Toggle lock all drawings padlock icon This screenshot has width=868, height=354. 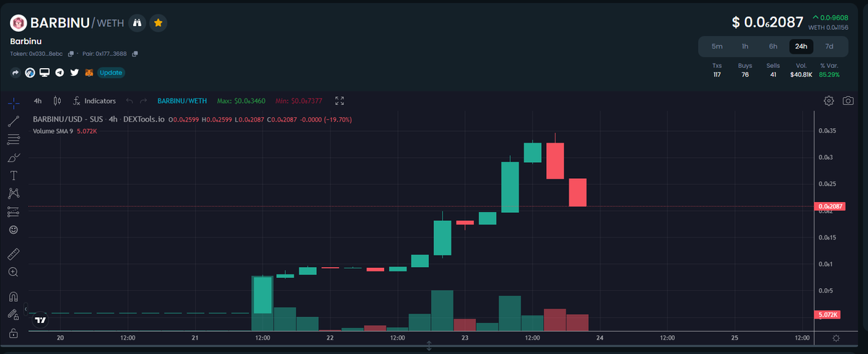(x=13, y=334)
